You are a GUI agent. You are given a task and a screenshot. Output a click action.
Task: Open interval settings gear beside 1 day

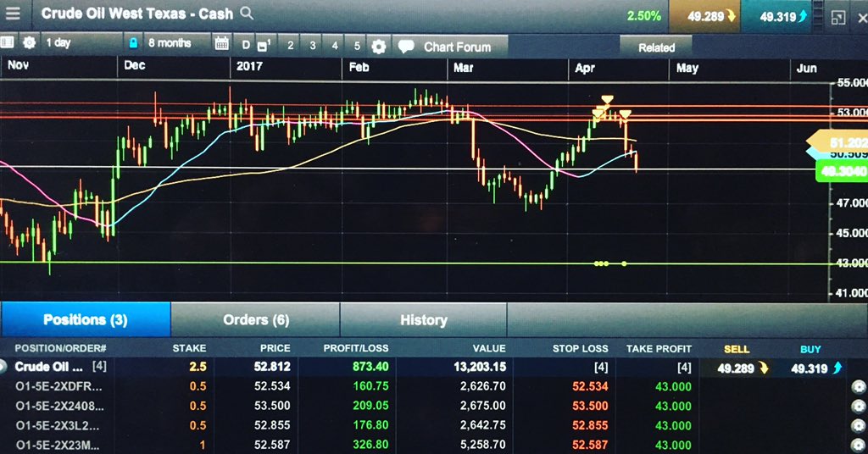click(30, 42)
